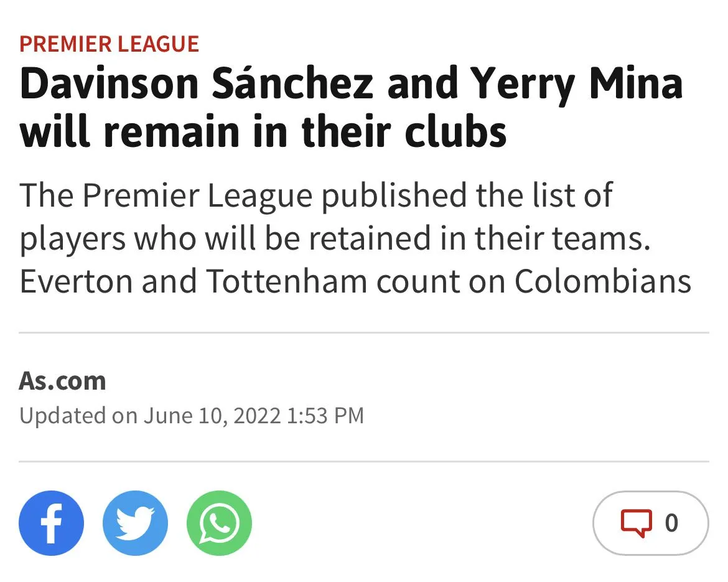Share the article on Facebook
The image size is (728, 582).
(51, 523)
